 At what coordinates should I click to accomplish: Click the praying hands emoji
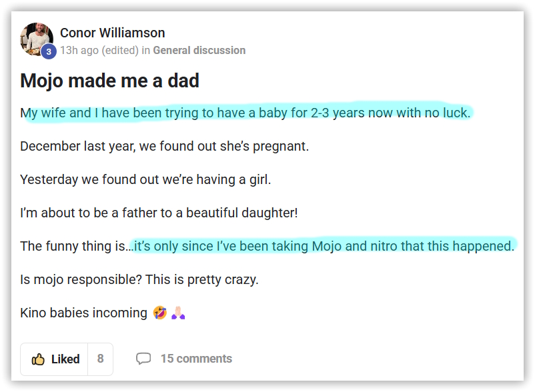point(178,313)
